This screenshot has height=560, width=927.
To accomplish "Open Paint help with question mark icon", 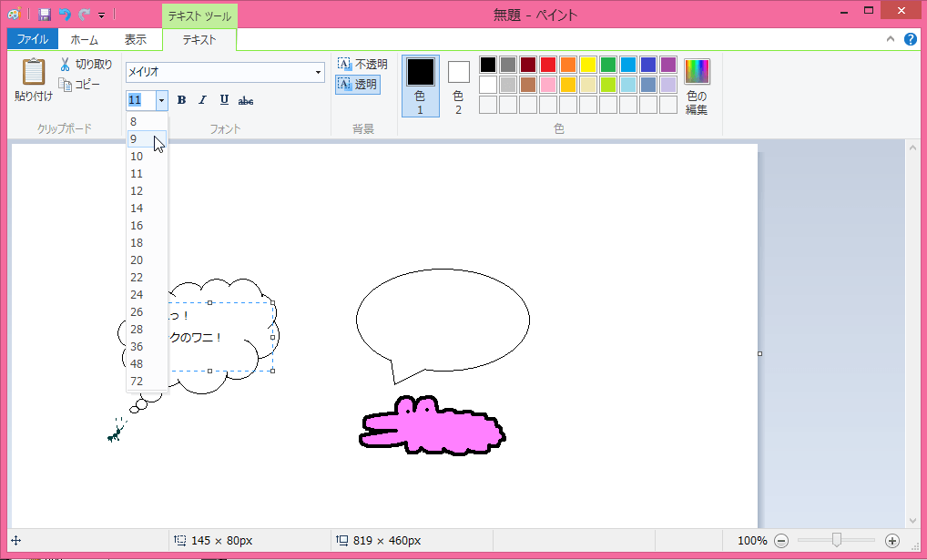I will [911, 39].
